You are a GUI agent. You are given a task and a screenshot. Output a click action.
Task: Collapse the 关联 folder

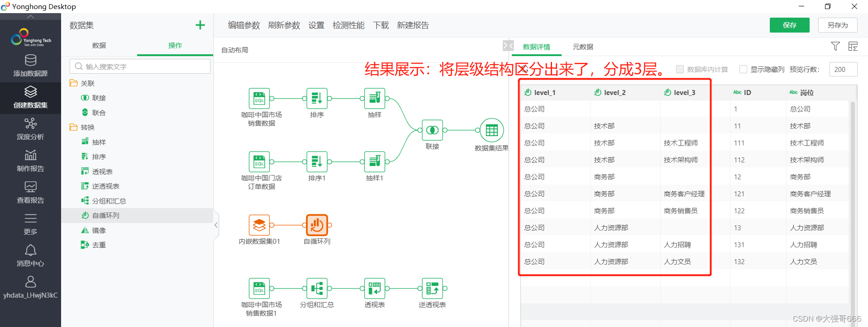click(x=73, y=83)
